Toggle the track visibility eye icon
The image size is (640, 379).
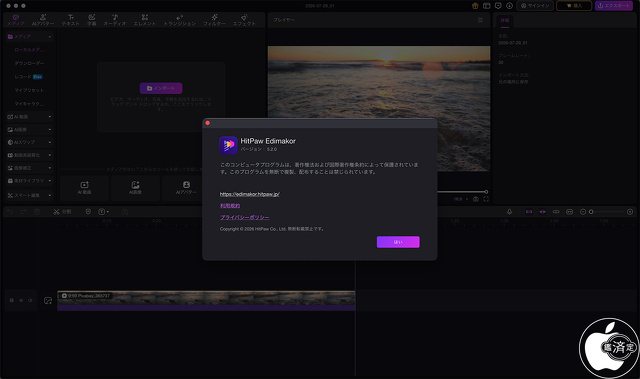point(21,300)
